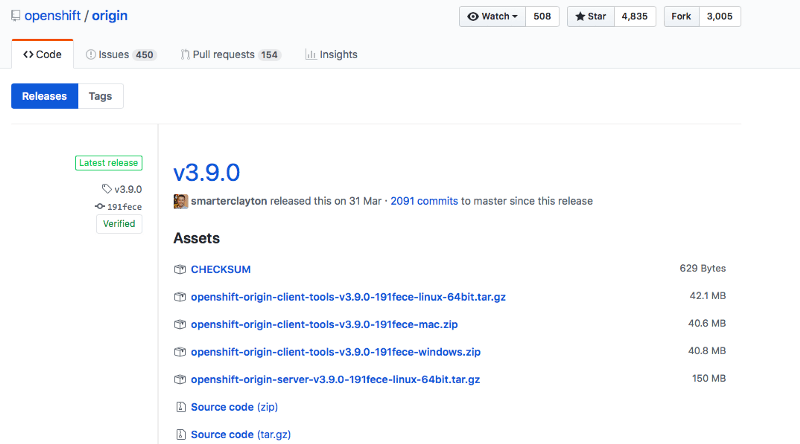Image resolution: width=800 pixels, height=444 pixels.
Task: Download the CHECKSUM file
Action: 221,269
